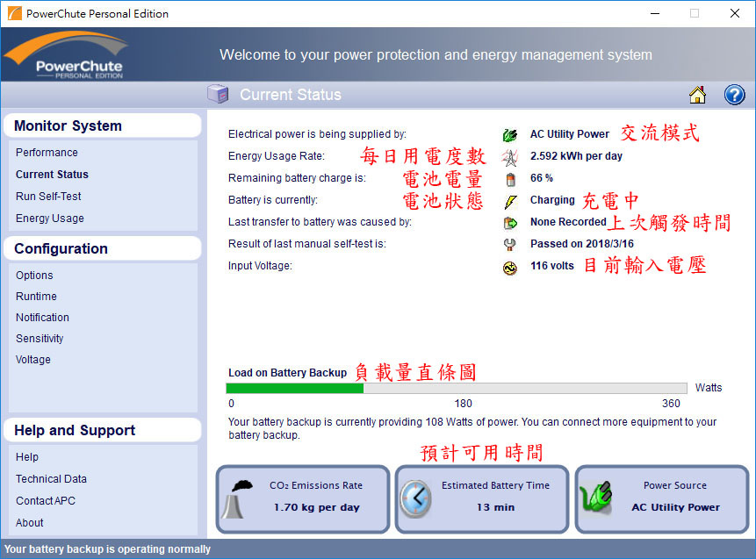Open the Performance page
Viewport: 756px width, 559px height.
point(47,153)
